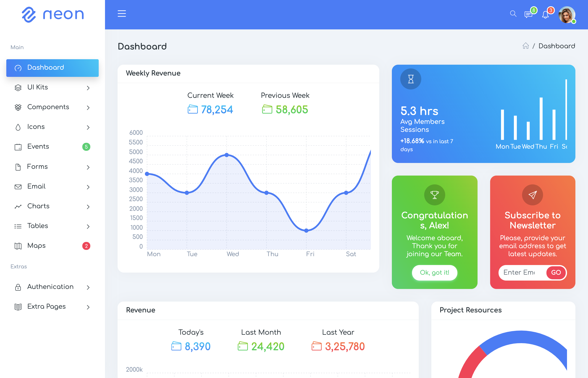The image size is (588, 378).
Task: Click the Maps badge showing 2
Action: 86,246
